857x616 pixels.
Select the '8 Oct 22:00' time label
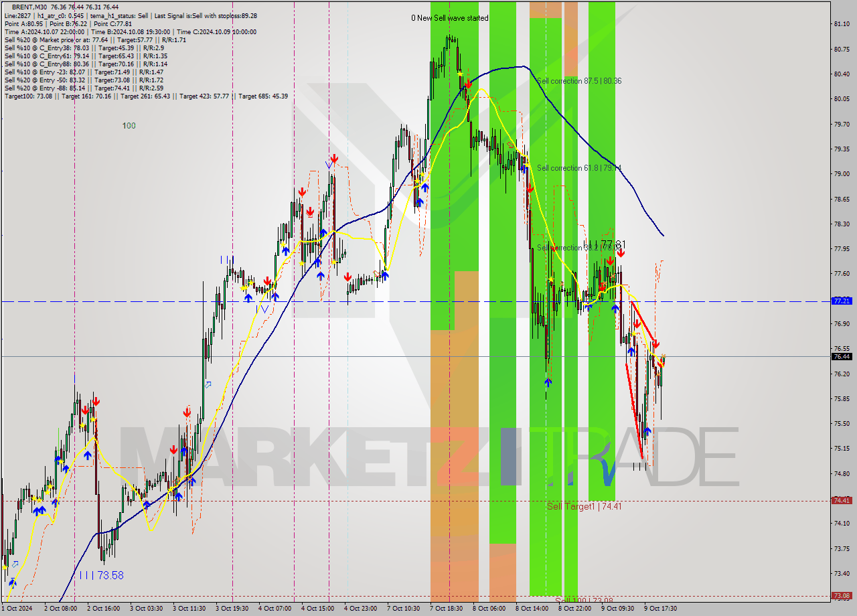tap(574, 609)
